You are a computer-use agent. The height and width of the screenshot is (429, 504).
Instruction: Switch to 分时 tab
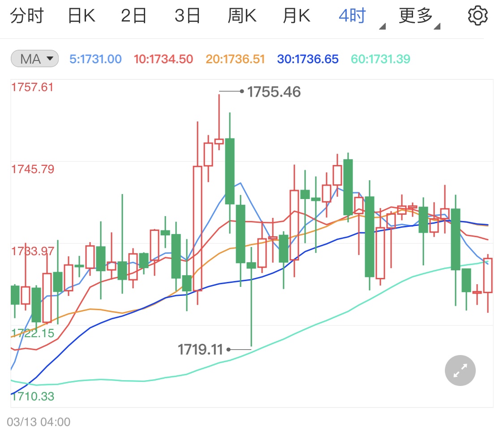[x=27, y=16]
